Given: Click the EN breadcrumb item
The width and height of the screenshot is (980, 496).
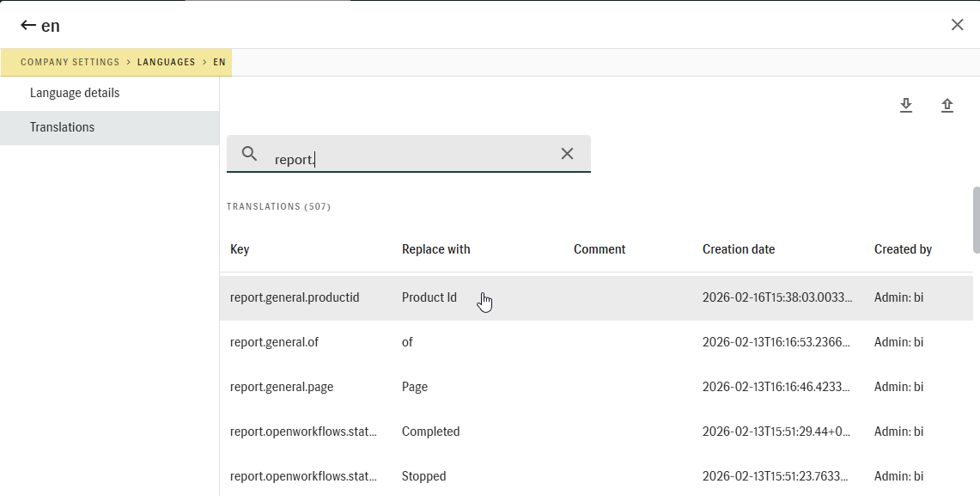Looking at the screenshot, I should coord(220,63).
